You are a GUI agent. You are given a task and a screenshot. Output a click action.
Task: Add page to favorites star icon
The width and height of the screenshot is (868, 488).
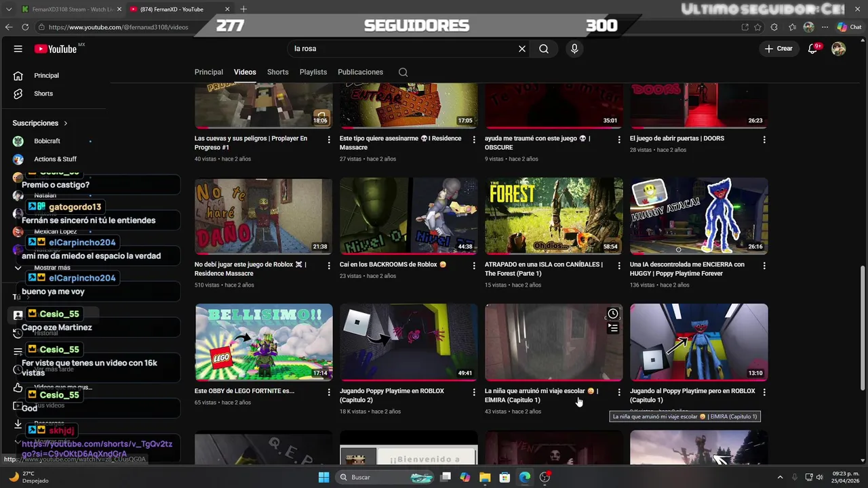tap(759, 27)
